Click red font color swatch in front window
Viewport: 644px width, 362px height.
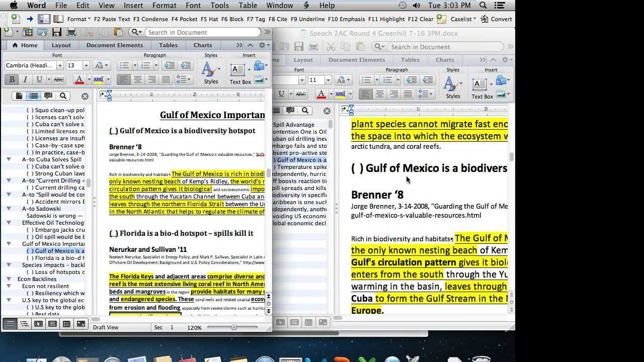(x=79, y=79)
